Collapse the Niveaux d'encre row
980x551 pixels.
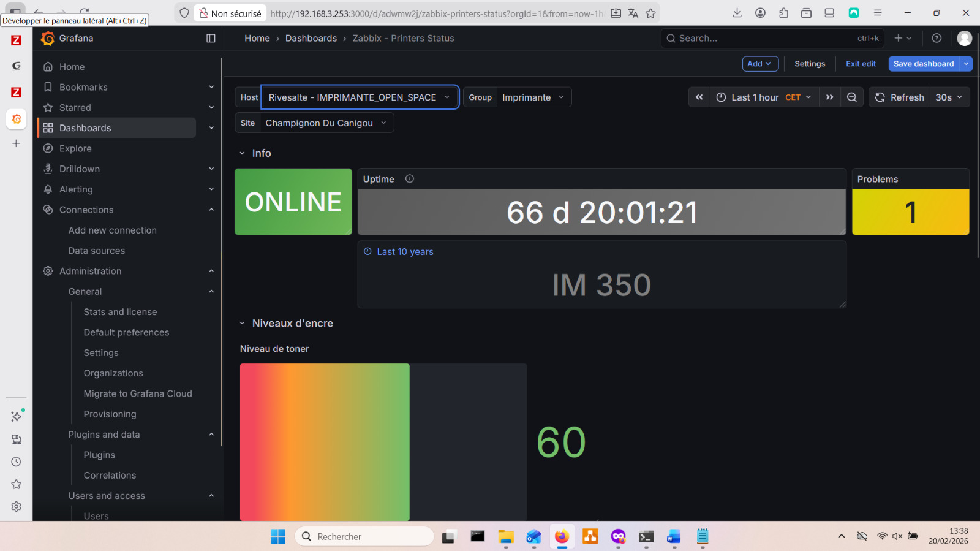pyautogui.click(x=242, y=323)
